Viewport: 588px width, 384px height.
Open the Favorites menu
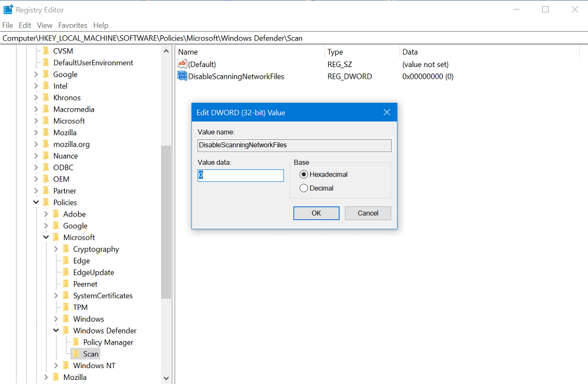(73, 25)
